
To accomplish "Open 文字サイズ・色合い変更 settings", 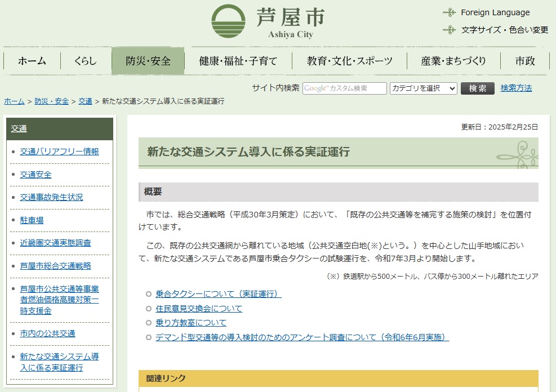I will click(505, 30).
